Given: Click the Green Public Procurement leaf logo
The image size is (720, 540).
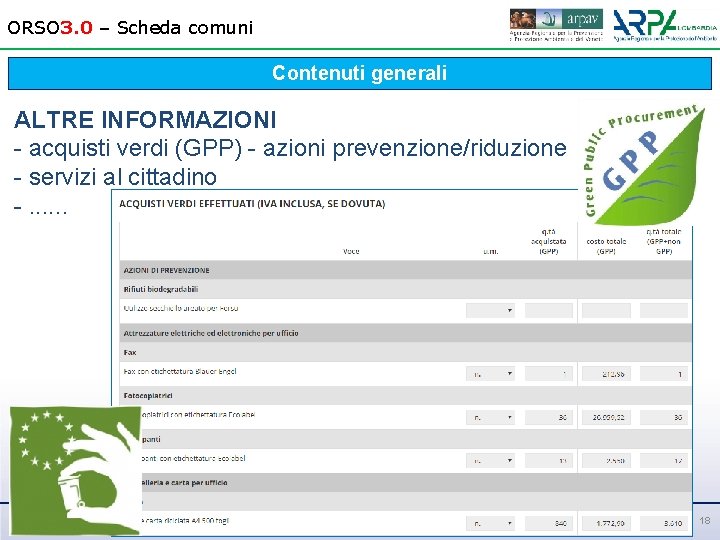Looking at the screenshot, I should (x=644, y=164).
